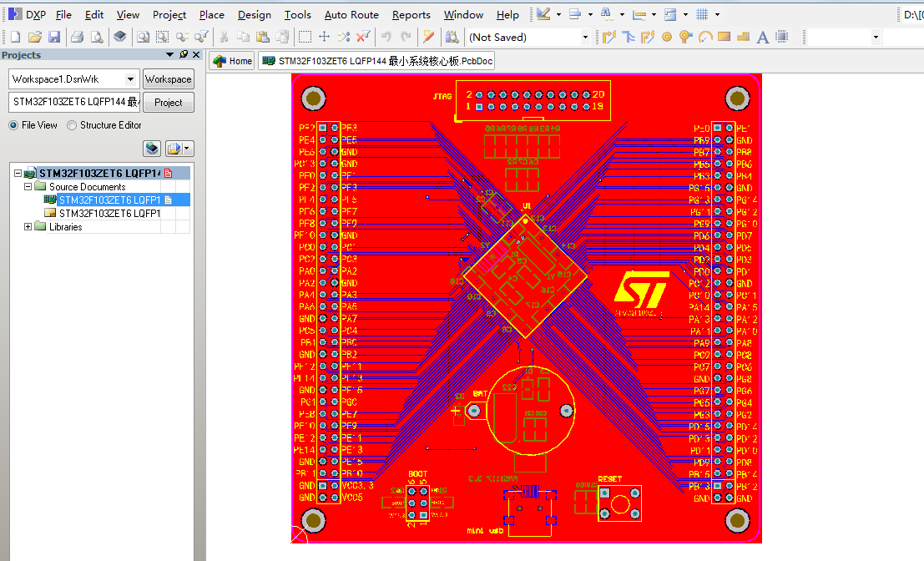Click the Utility drawing tools pencil-ruler icon
924x561 pixels.
click(543, 14)
